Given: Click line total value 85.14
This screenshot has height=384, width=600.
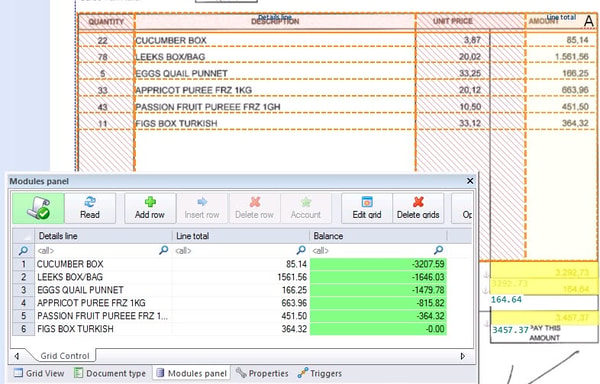Looking at the screenshot, I should (241, 264).
